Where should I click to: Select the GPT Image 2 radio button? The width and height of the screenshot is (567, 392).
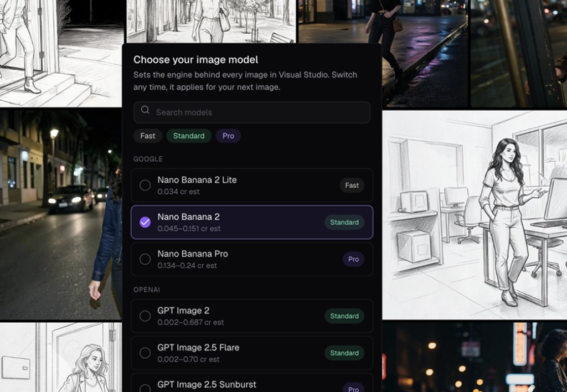point(145,316)
